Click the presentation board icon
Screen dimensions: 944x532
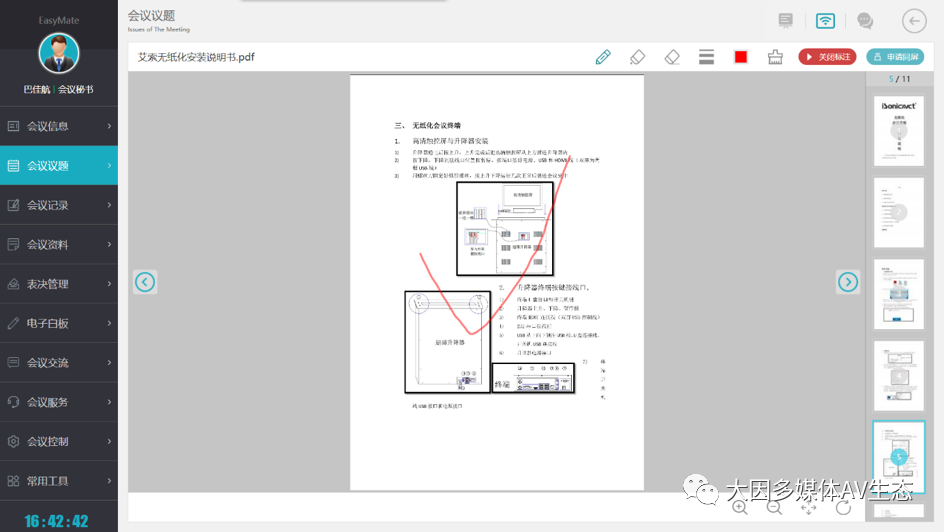(x=786, y=21)
